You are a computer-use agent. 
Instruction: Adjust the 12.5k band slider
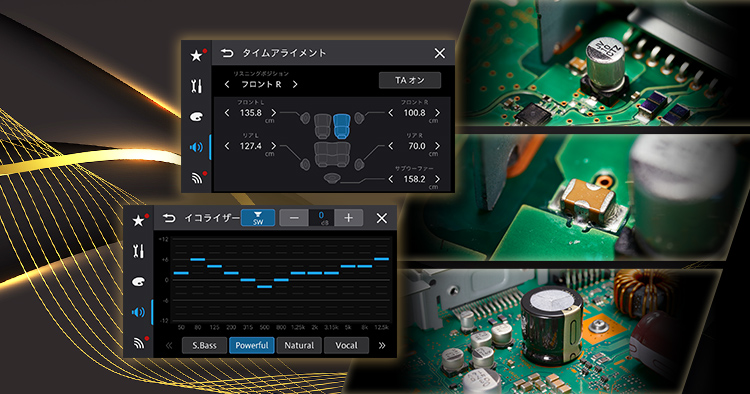pos(381,259)
